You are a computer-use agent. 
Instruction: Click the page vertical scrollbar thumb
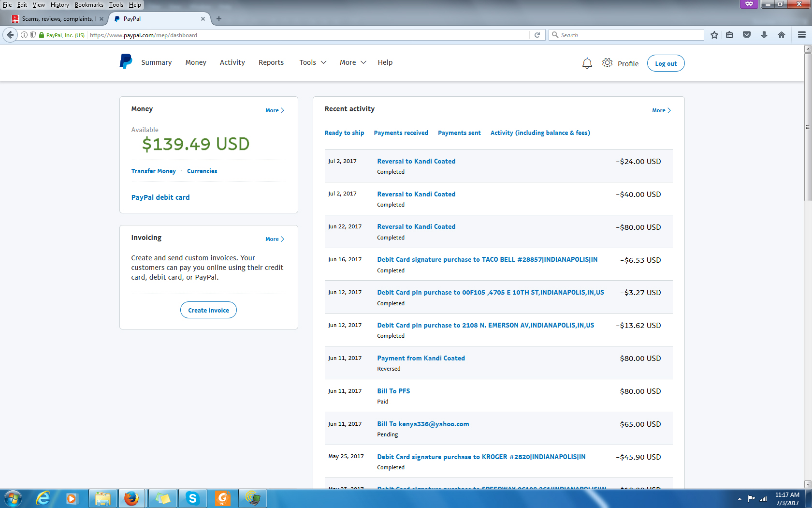click(x=808, y=127)
